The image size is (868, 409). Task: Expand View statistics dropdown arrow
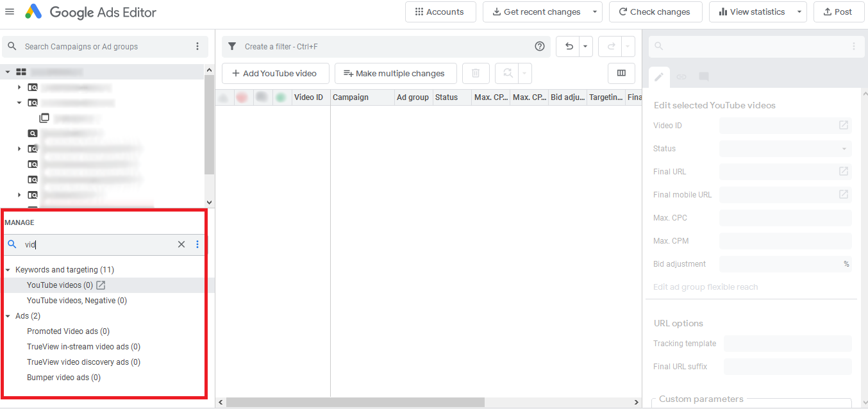click(x=799, y=12)
